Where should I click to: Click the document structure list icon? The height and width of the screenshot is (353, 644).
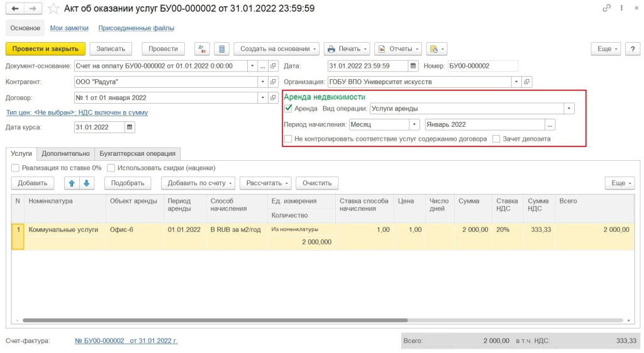click(x=221, y=49)
